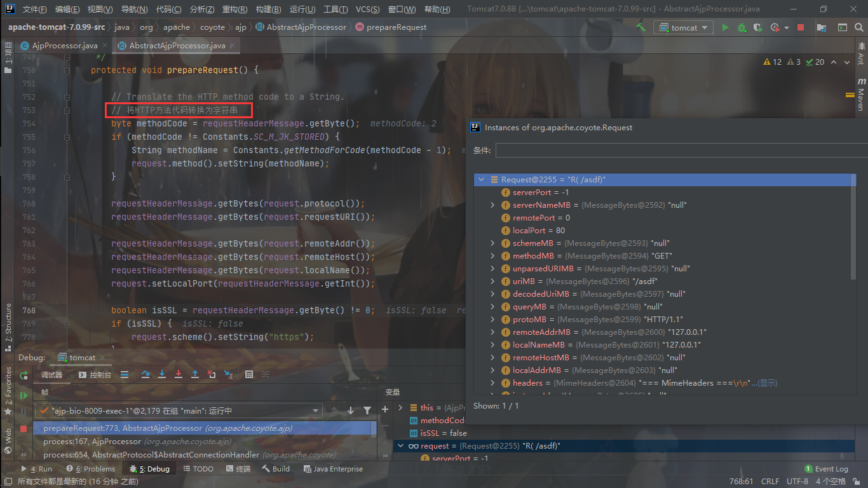
Task: Open the profiler dropdown arrow
Action: pyautogui.click(x=787, y=28)
